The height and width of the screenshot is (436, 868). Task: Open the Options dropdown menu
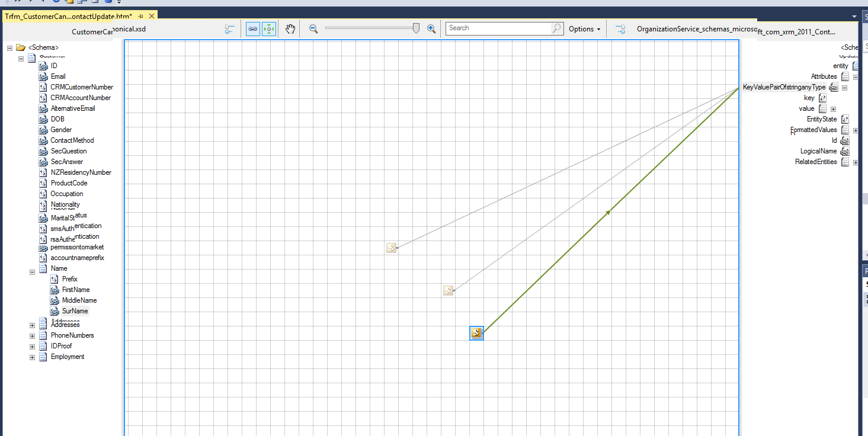584,28
